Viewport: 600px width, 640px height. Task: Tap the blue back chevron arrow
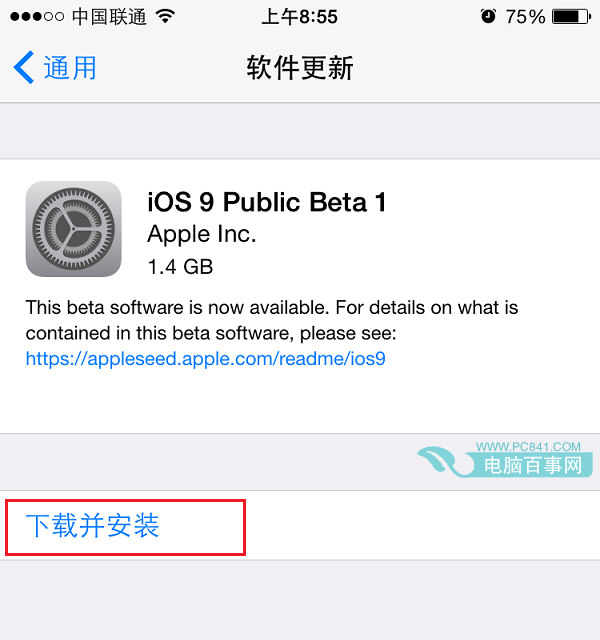tap(24, 67)
